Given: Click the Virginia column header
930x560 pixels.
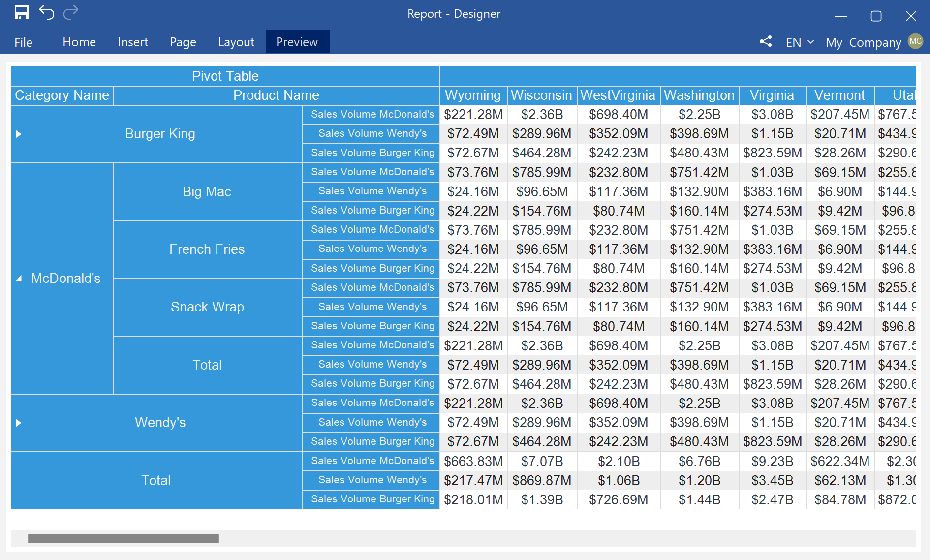Looking at the screenshot, I should click(772, 95).
